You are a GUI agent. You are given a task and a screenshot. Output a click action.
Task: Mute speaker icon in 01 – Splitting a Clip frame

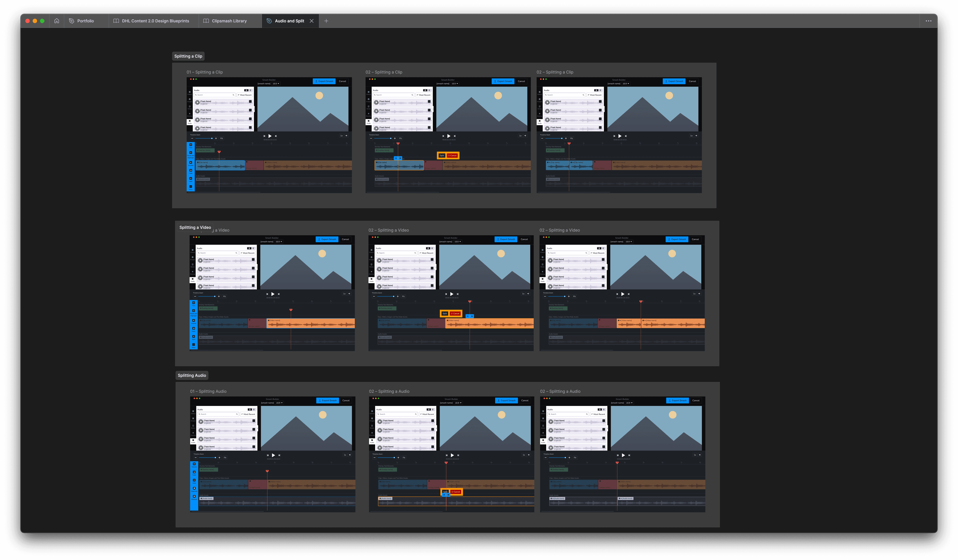click(x=346, y=136)
